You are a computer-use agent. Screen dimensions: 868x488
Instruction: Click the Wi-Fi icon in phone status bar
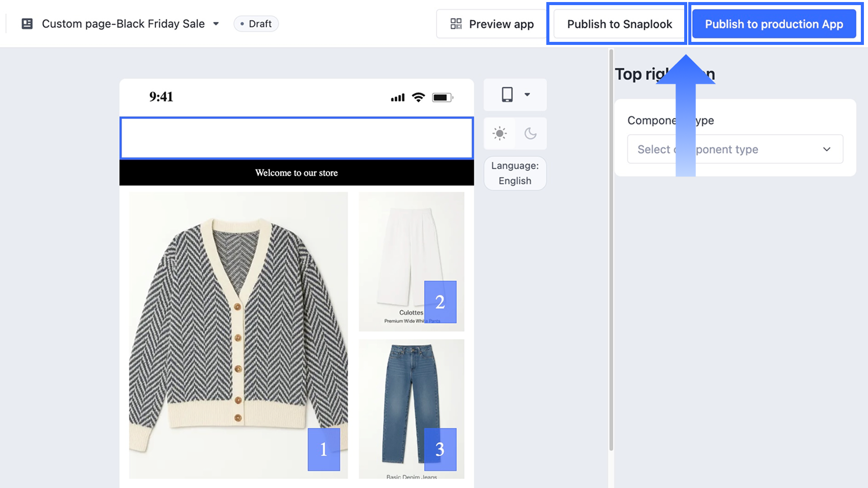pos(418,97)
